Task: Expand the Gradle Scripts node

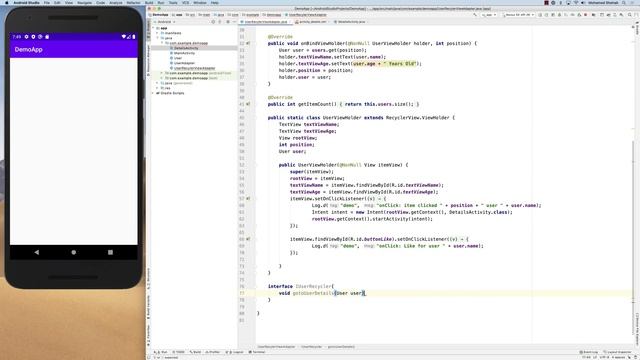Action: [x=153, y=93]
